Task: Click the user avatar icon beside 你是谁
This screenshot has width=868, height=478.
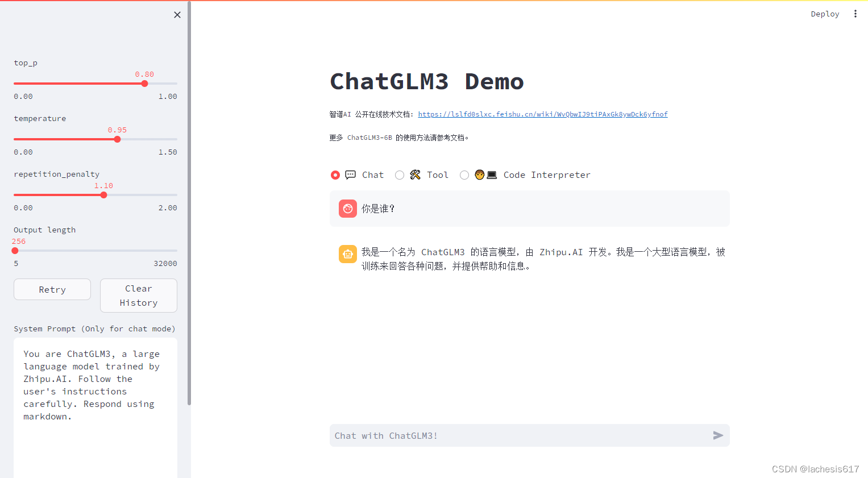Action: click(348, 209)
